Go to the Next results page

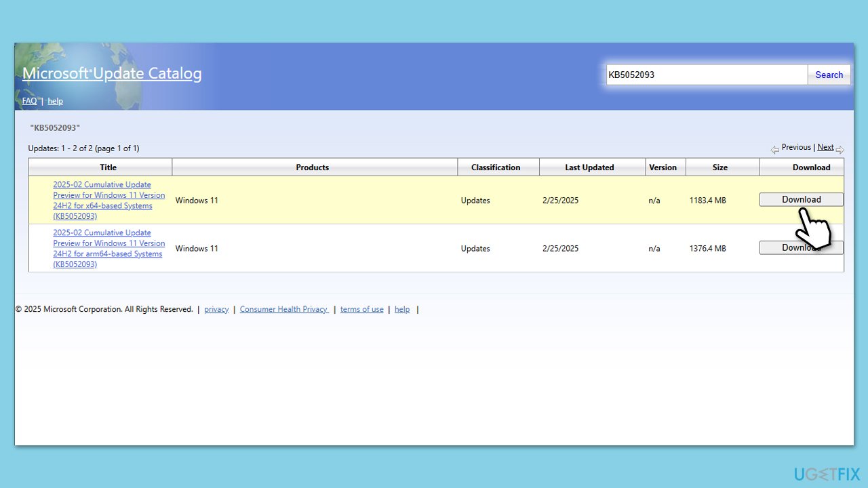(x=825, y=147)
